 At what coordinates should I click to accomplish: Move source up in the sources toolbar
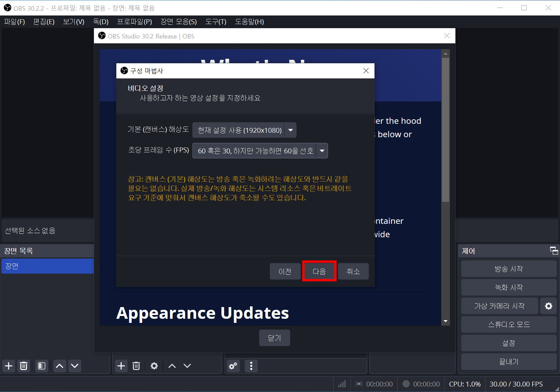point(172,366)
